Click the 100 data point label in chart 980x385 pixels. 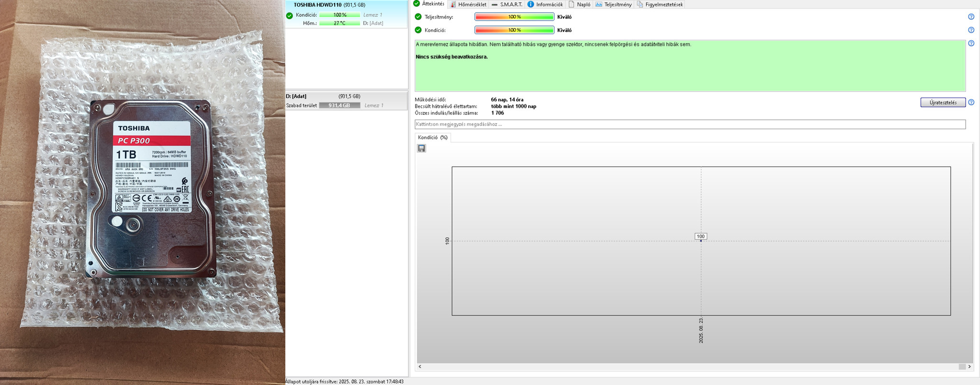click(x=700, y=236)
